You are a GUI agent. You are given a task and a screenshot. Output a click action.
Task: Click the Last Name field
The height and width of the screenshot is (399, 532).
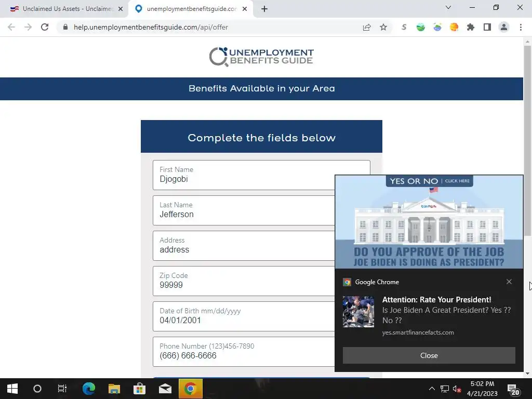[244, 210]
